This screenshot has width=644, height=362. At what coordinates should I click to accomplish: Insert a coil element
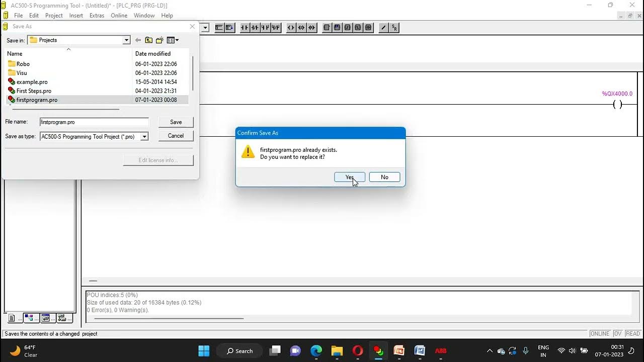pyautogui.click(x=291, y=28)
